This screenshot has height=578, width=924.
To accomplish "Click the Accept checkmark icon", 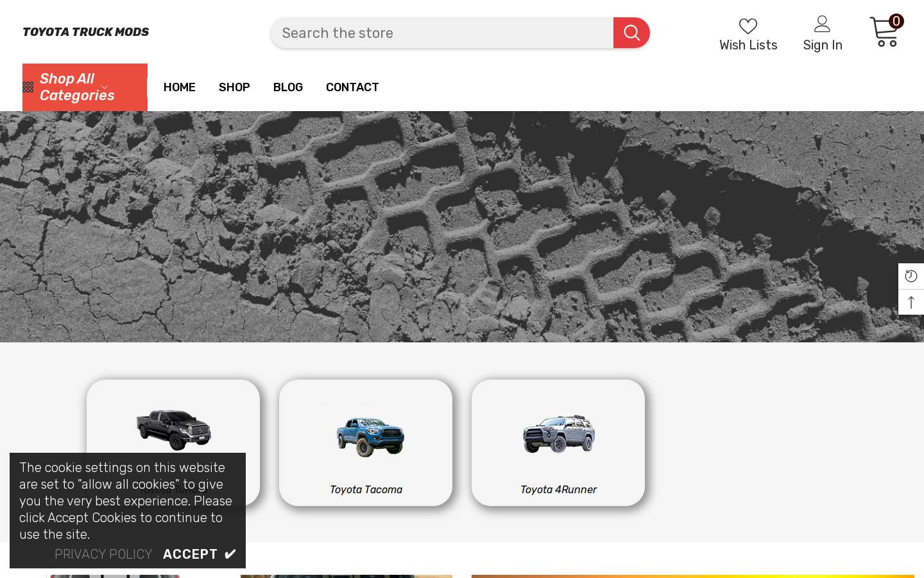I will [x=230, y=554].
